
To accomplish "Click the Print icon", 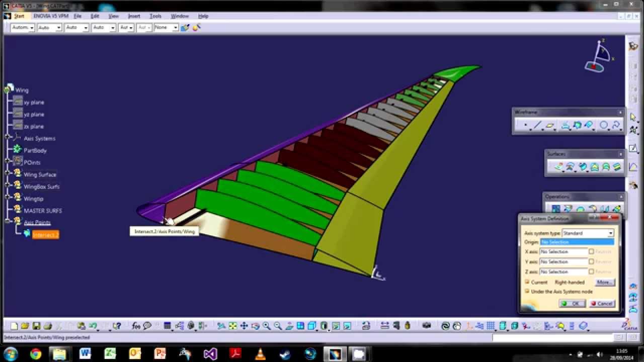I will click(x=47, y=326).
